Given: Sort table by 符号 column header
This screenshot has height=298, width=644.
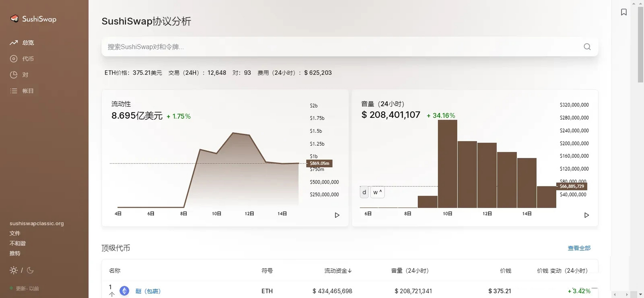Looking at the screenshot, I should pyautogui.click(x=267, y=271).
